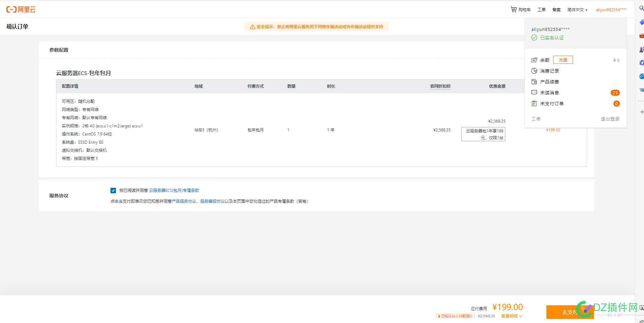
Task: Click the 余额 balance label
Action: click(545, 60)
